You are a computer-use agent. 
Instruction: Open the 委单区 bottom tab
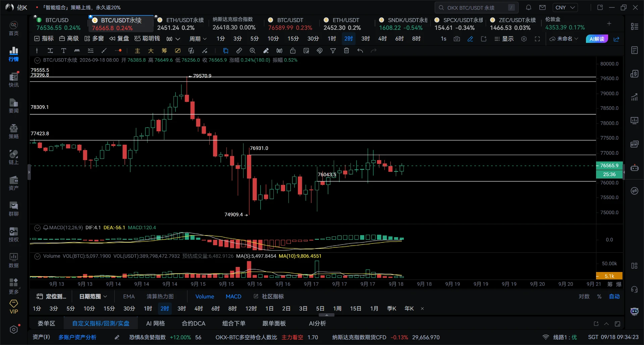[46, 324]
